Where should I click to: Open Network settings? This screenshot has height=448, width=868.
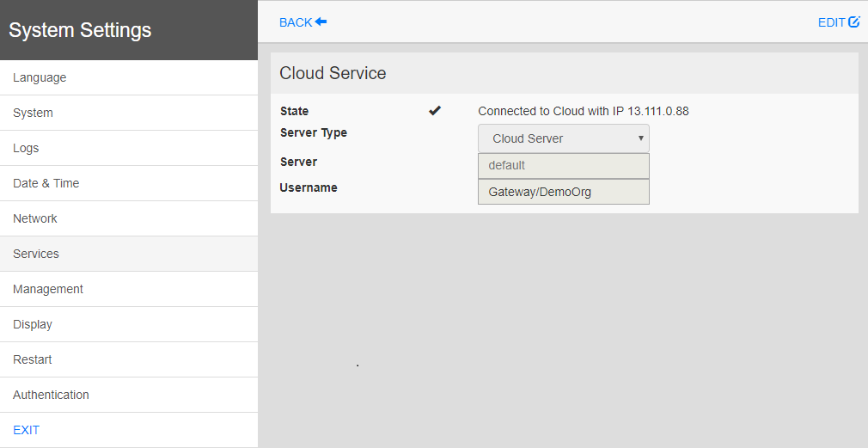129,218
